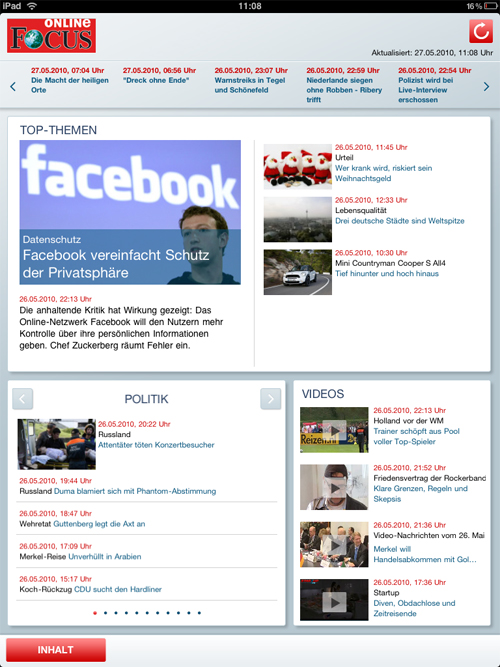Open 'Attentäter töten Konzertbesucher' article
The image size is (500, 667).
[x=156, y=445]
